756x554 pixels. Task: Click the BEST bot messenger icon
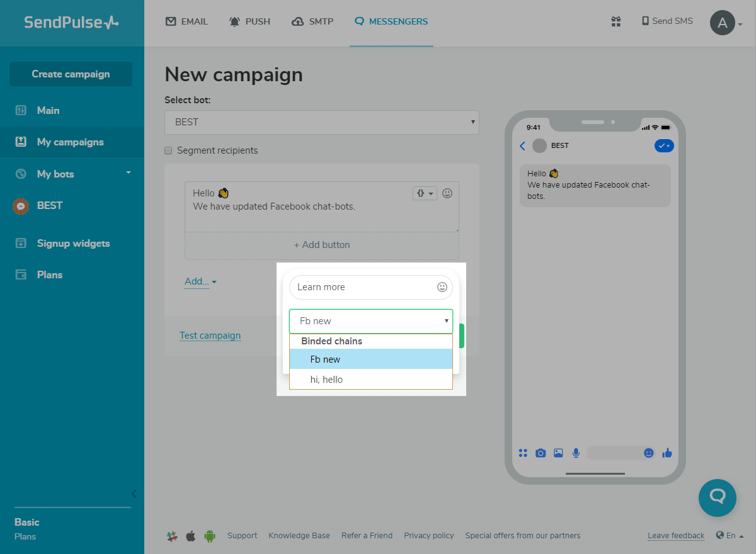coord(21,206)
